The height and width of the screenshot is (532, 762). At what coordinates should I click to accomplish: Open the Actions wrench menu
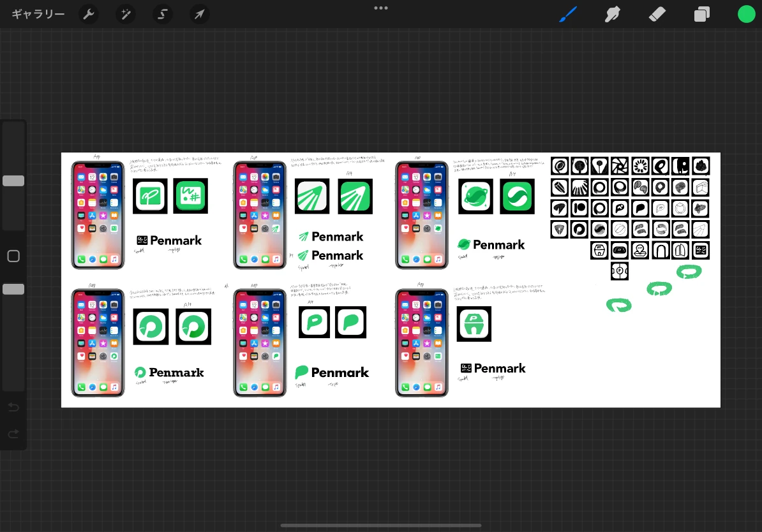(x=89, y=14)
